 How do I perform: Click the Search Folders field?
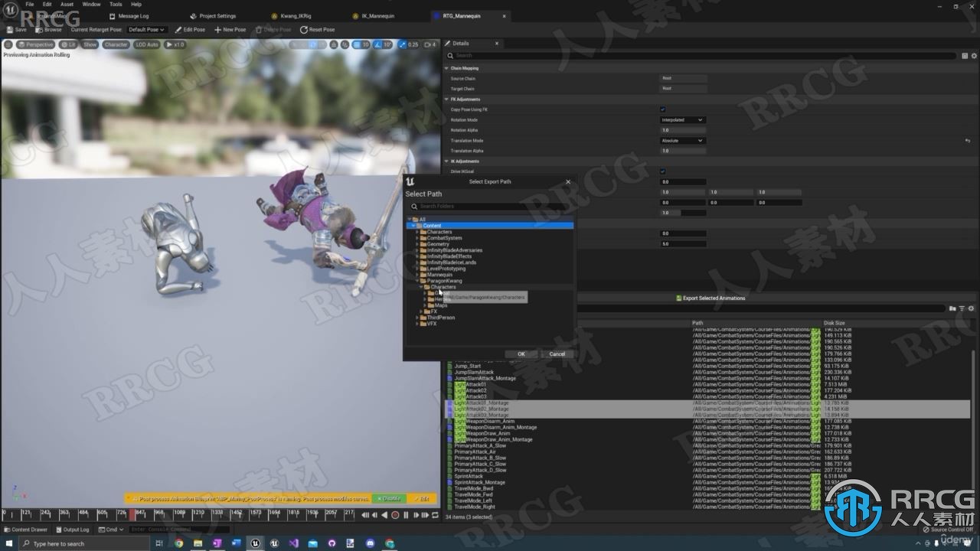point(490,207)
